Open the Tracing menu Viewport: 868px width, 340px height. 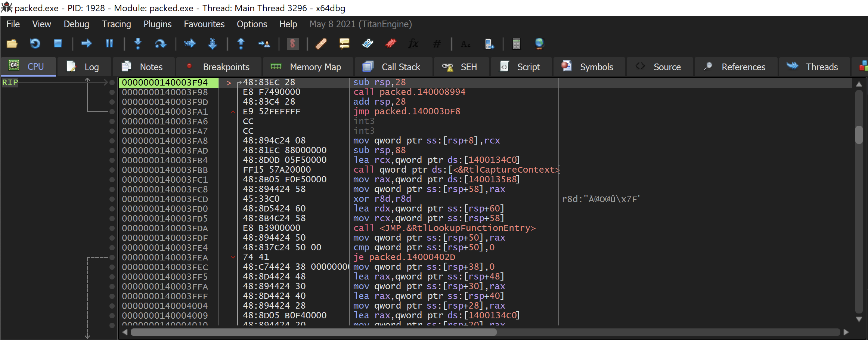click(x=116, y=24)
